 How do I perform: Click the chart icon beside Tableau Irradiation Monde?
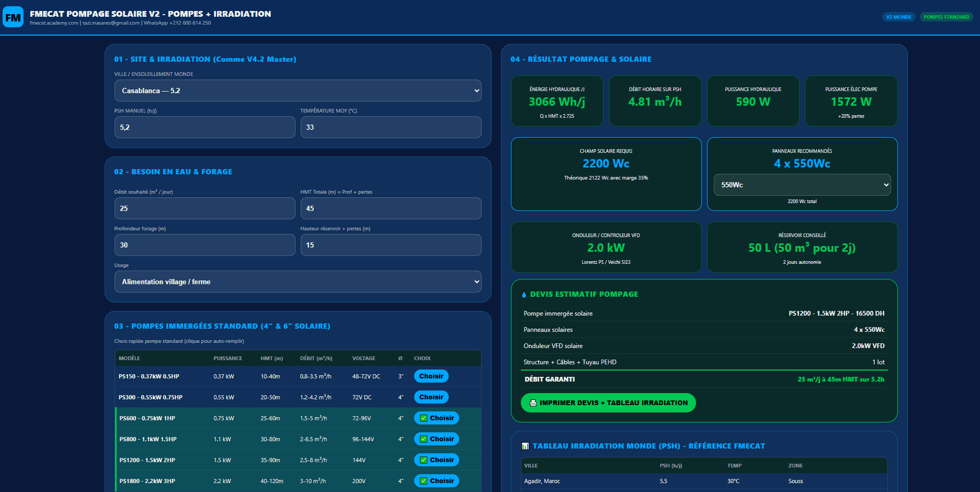pos(525,446)
